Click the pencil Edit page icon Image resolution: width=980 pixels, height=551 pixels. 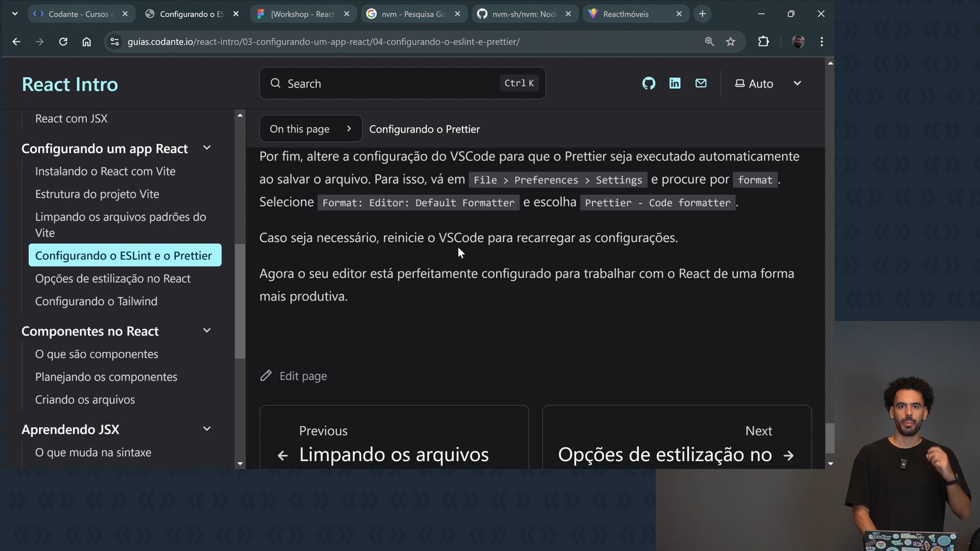click(x=266, y=376)
